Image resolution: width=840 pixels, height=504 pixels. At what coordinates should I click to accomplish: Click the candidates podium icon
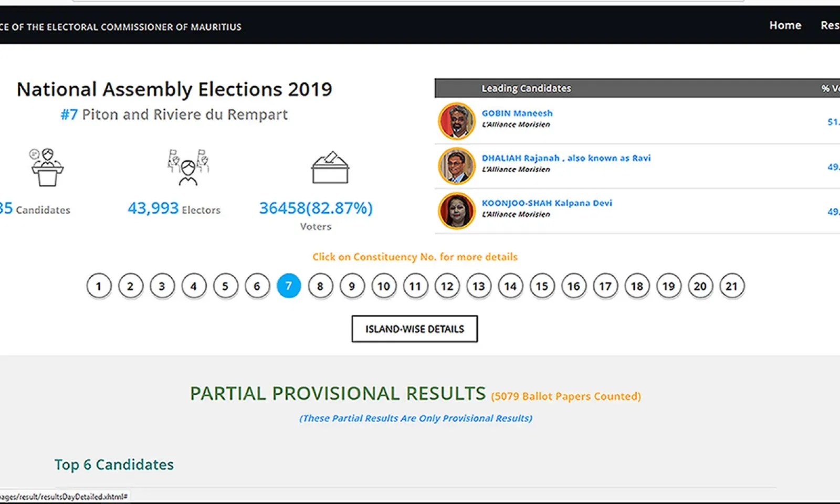pos(47,167)
